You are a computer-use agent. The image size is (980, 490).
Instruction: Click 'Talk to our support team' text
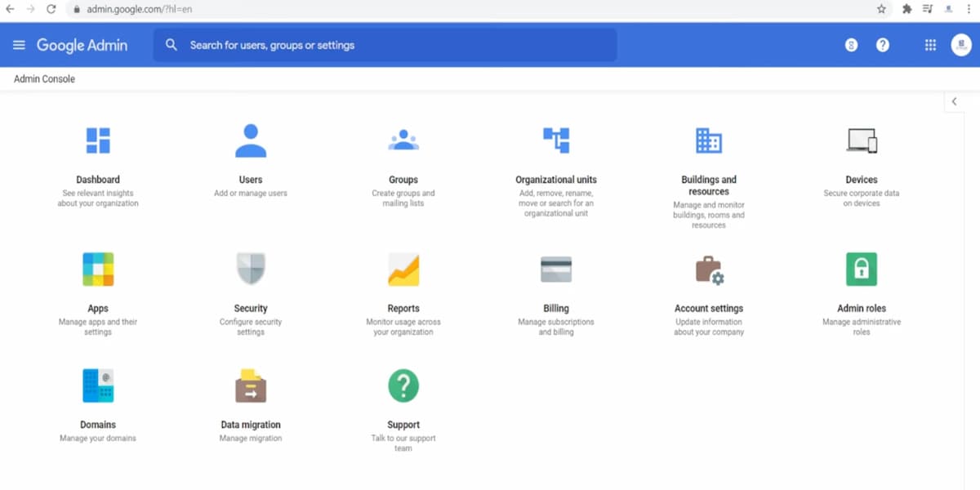(x=403, y=443)
